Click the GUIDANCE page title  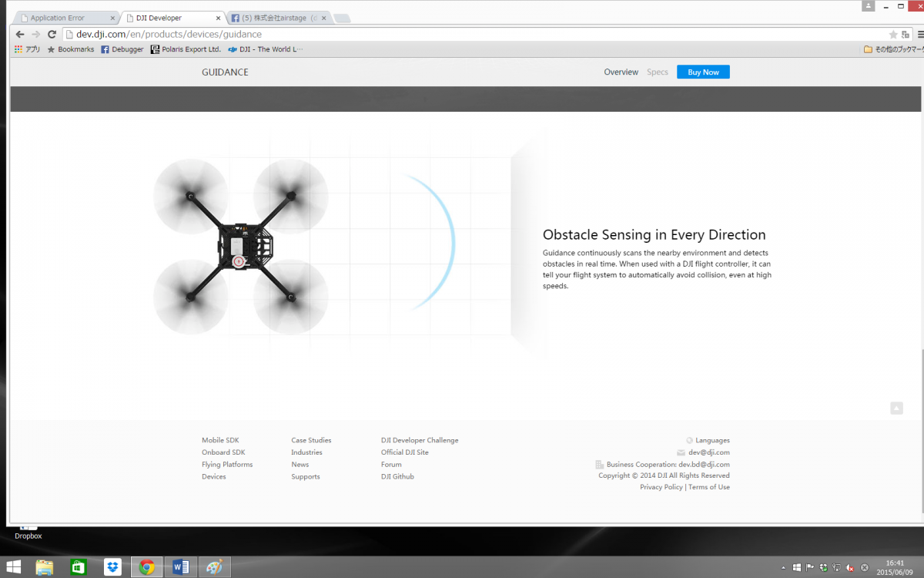pos(225,72)
